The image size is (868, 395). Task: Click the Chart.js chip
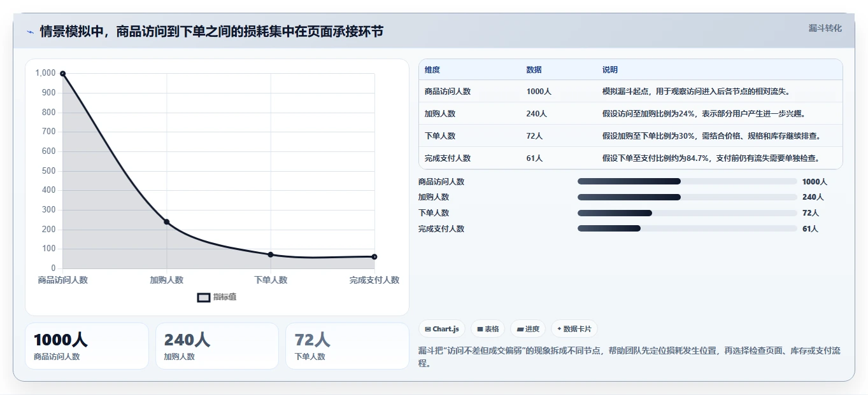coord(442,329)
